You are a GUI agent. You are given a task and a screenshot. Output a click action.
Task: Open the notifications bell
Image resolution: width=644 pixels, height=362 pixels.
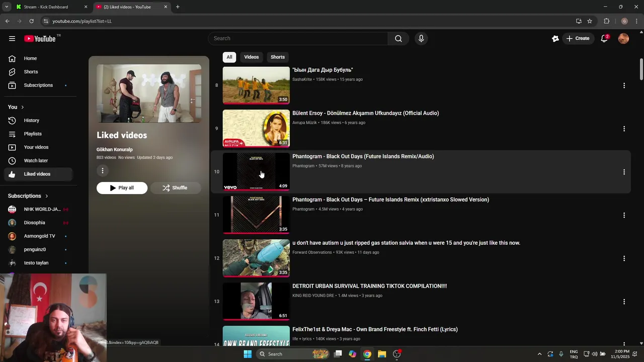click(x=604, y=39)
